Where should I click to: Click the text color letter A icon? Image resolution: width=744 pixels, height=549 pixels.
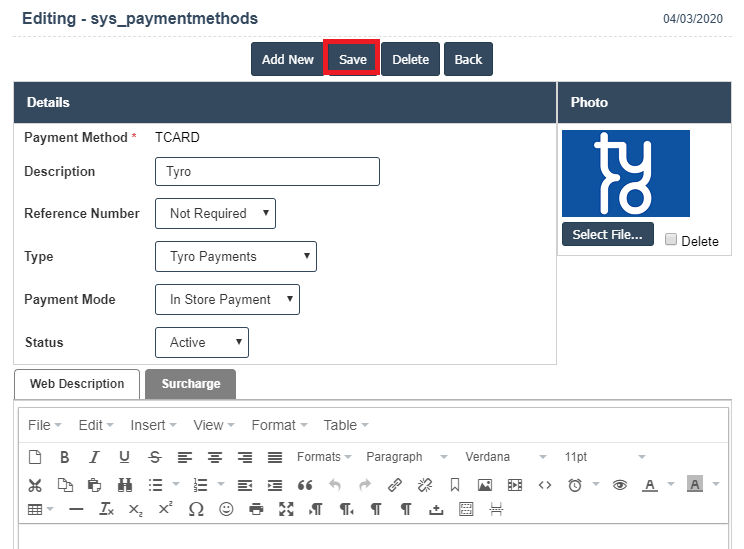pyautogui.click(x=649, y=485)
